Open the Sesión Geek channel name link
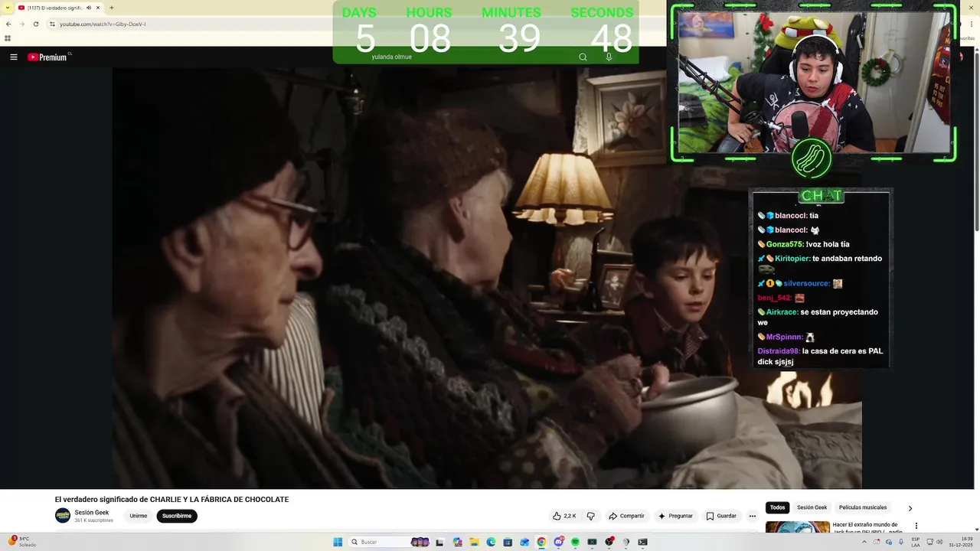980x551 pixels. point(92,513)
